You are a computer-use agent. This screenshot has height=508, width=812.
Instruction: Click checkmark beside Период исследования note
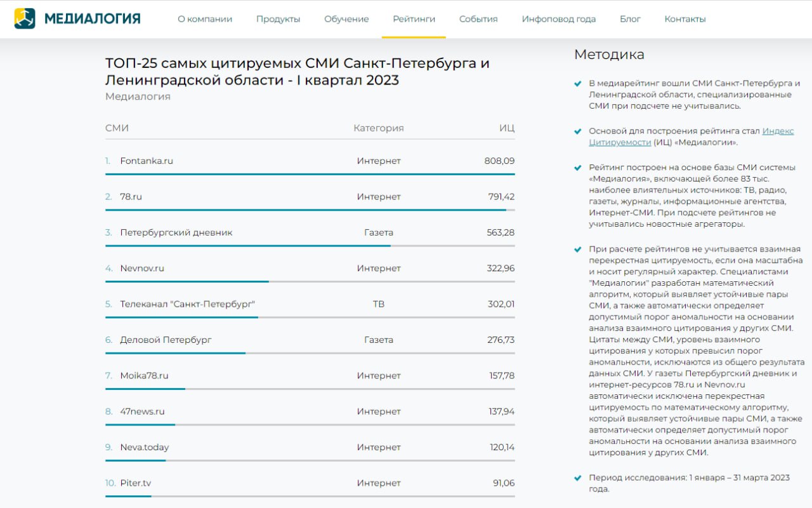point(577,478)
